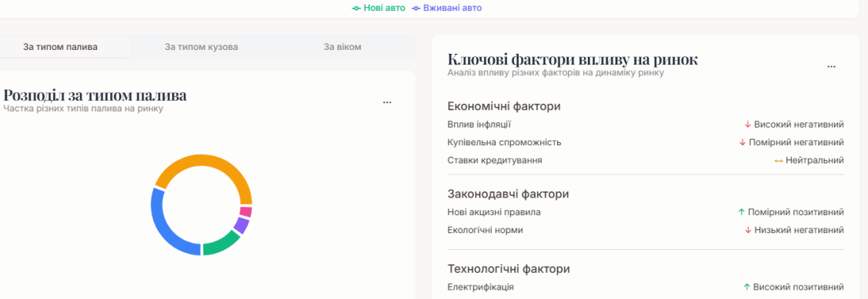Select the Ставки кредитування row label
Image resolution: width=868 pixels, height=299 pixels.
(494, 161)
